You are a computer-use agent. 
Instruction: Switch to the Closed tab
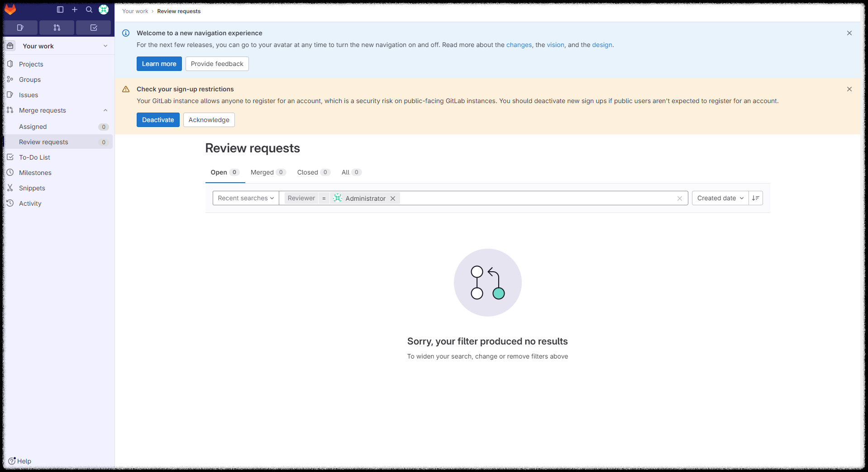coord(313,172)
